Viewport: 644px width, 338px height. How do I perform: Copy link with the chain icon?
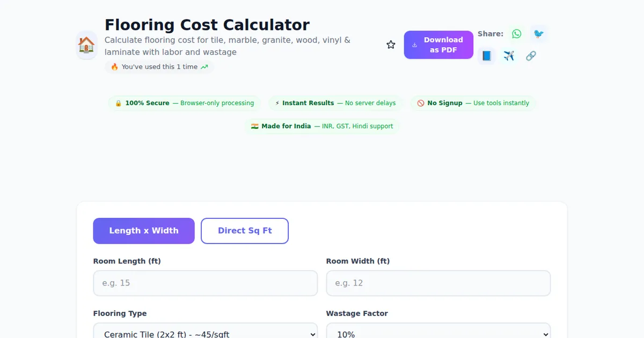(531, 56)
